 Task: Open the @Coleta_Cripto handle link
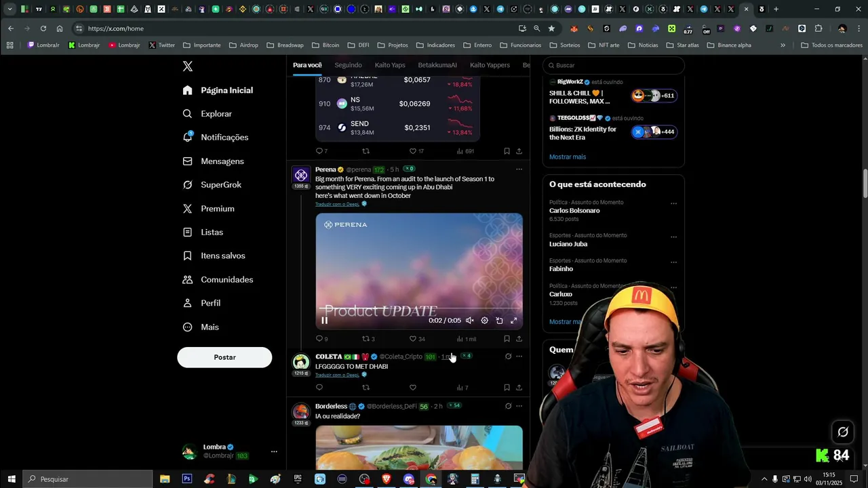[401, 357]
